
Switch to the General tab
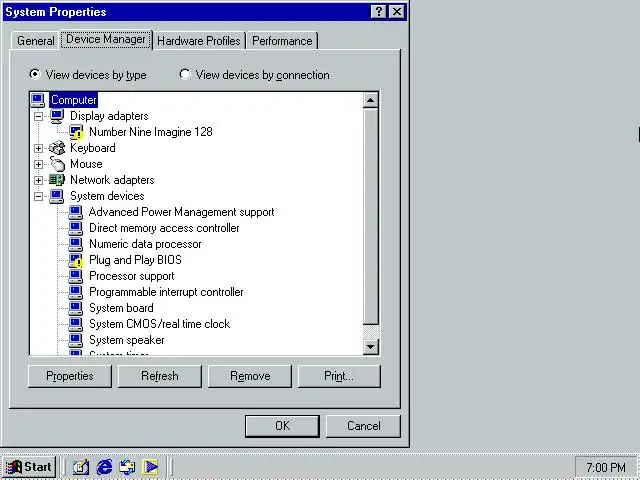36,41
